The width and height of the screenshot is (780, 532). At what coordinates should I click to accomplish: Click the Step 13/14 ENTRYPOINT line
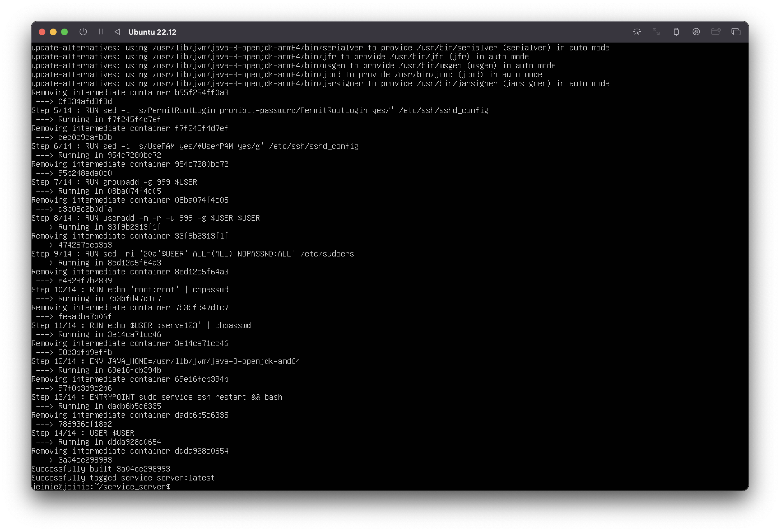(157, 397)
